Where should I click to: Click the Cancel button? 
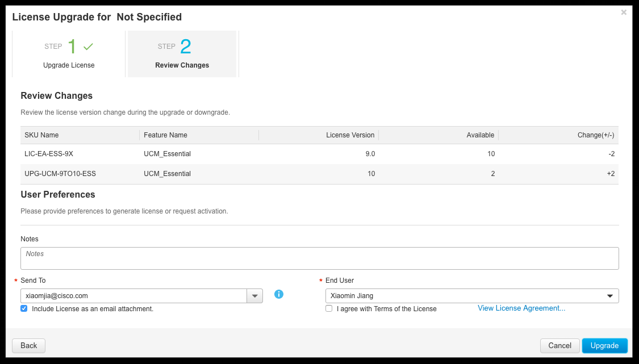559,346
